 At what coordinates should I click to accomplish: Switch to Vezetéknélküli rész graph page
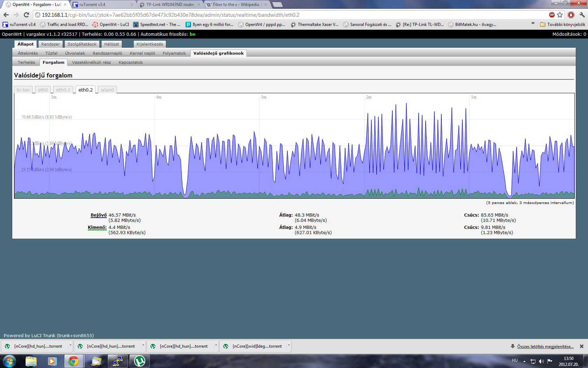coord(91,62)
